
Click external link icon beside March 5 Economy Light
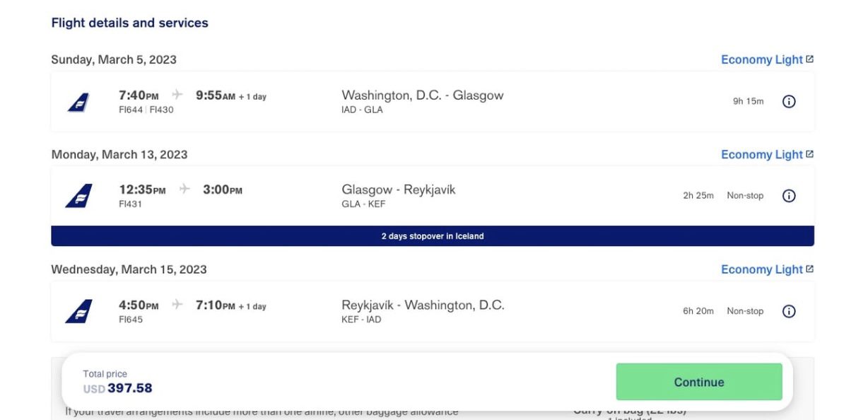810,59
